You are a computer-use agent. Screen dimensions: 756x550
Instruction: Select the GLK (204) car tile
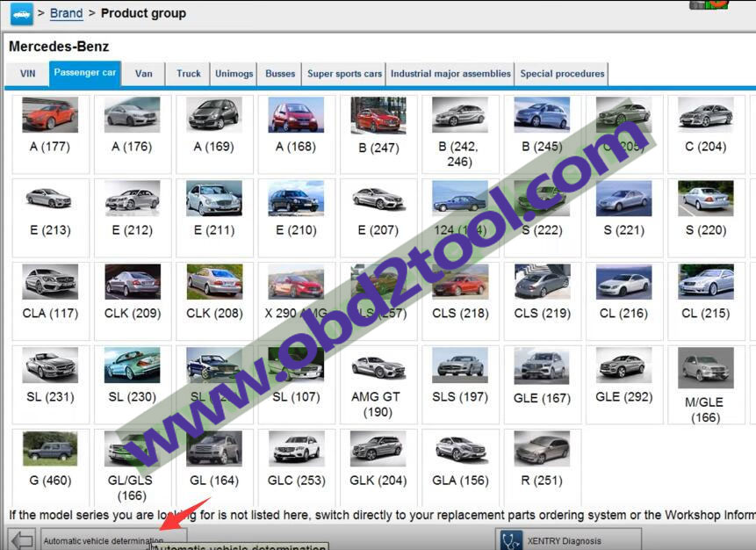[x=378, y=467]
